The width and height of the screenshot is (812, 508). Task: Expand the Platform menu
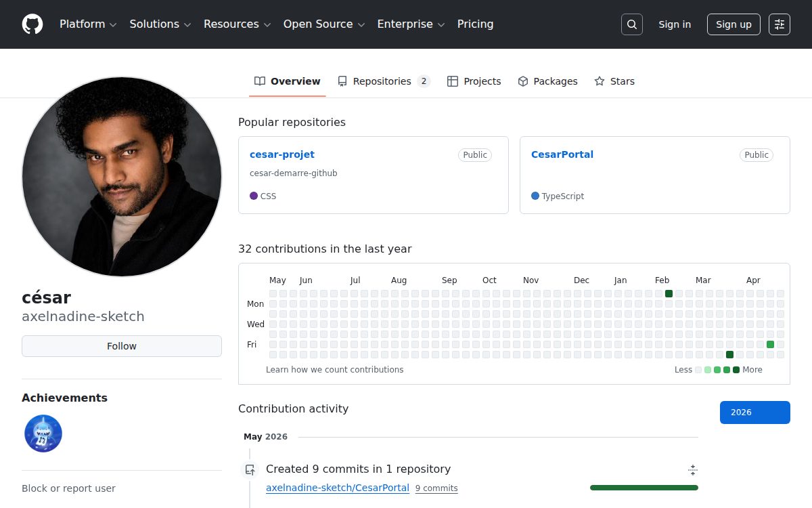[88, 24]
